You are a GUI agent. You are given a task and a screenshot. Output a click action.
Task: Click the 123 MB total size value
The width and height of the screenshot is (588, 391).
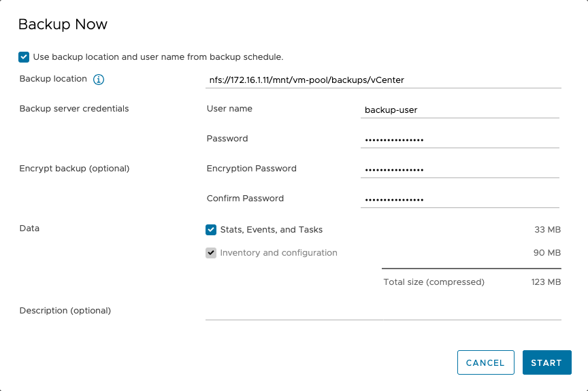click(546, 282)
